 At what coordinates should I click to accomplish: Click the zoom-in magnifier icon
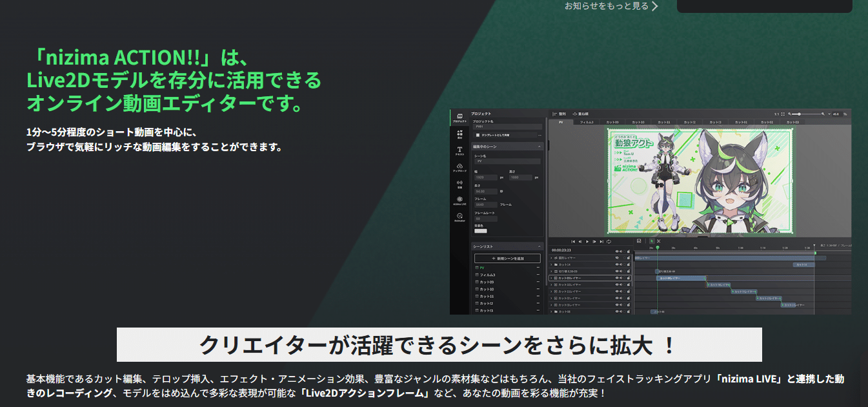824,114
